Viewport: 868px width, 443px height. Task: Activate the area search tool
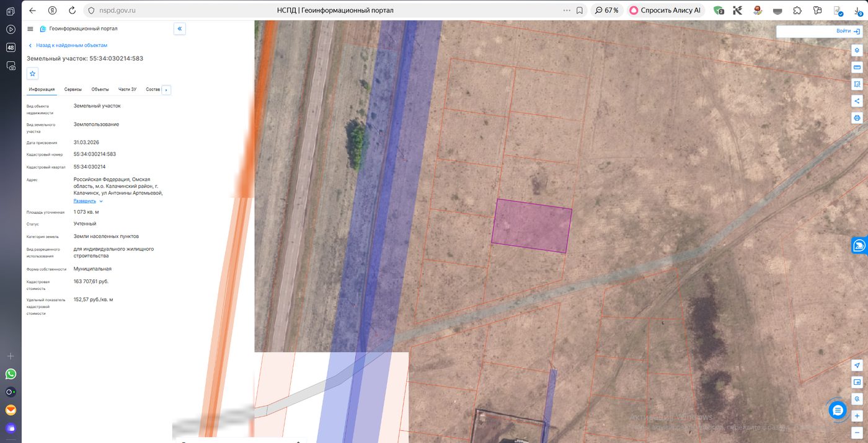pyautogui.click(x=857, y=84)
